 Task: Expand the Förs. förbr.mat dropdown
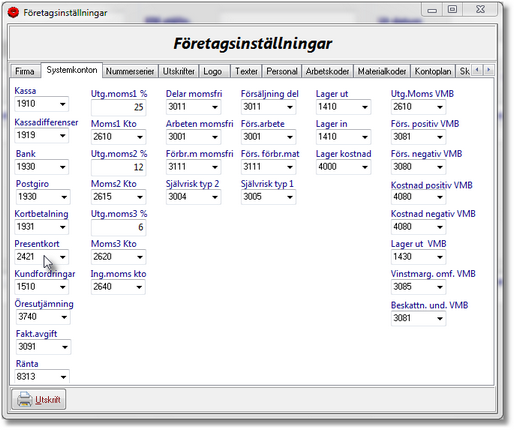(290, 167)
